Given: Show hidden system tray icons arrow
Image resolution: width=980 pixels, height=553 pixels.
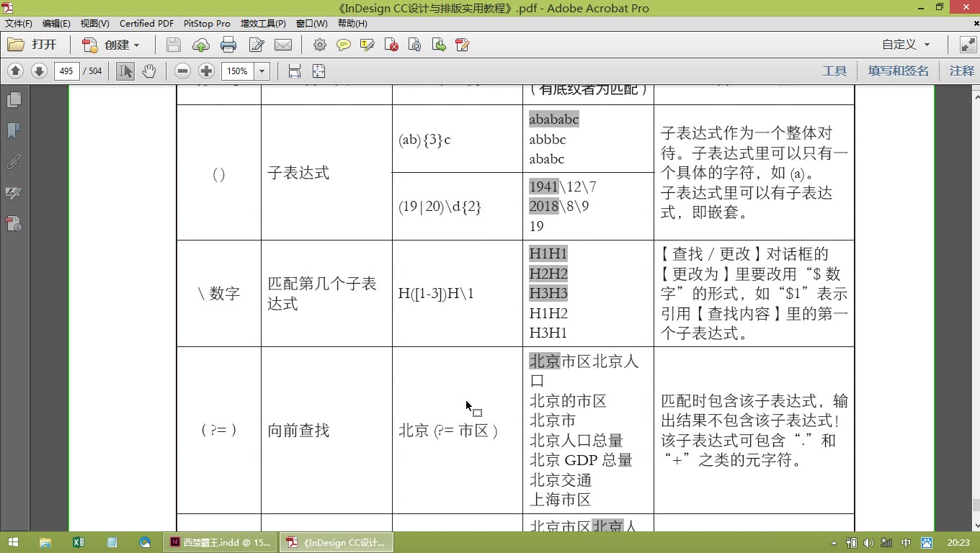Looking at the screenshot, I should (834, 543).
